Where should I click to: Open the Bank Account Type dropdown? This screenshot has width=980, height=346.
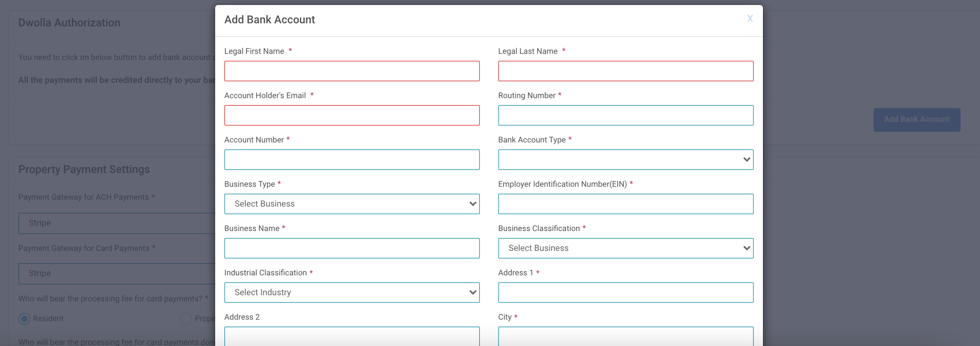tap(626, 160)
